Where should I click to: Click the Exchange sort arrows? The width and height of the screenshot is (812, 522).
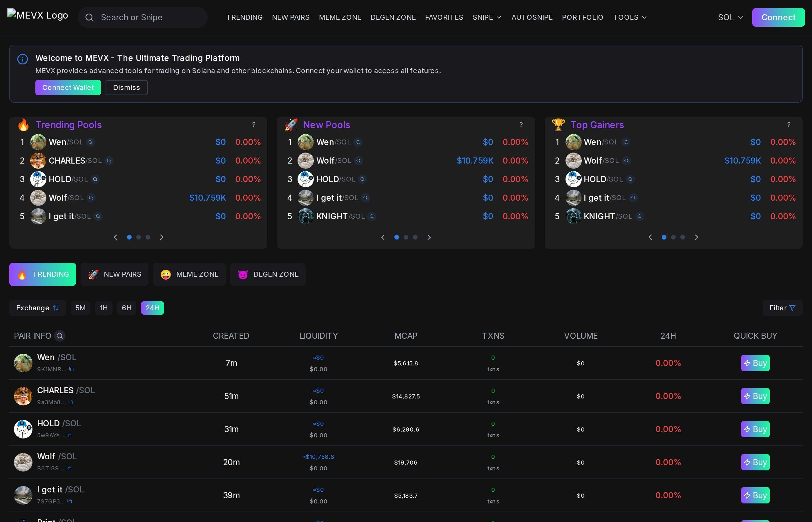[55, 308]
